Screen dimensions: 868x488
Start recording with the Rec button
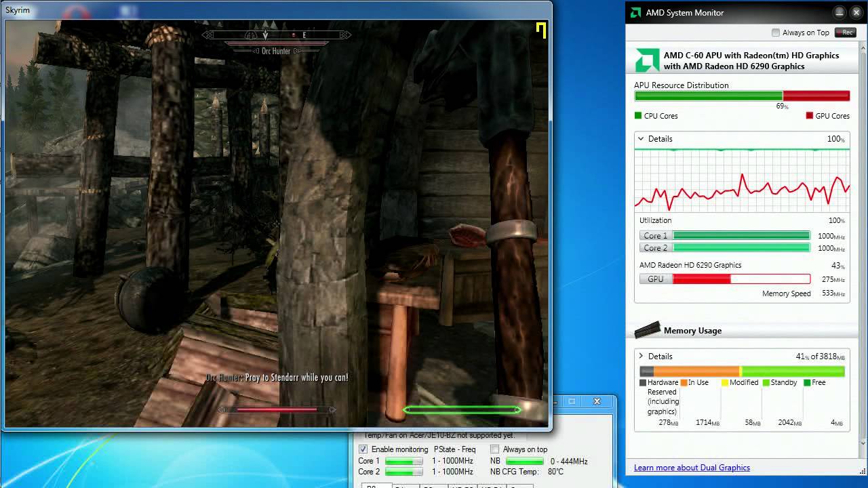coord(845,33)
